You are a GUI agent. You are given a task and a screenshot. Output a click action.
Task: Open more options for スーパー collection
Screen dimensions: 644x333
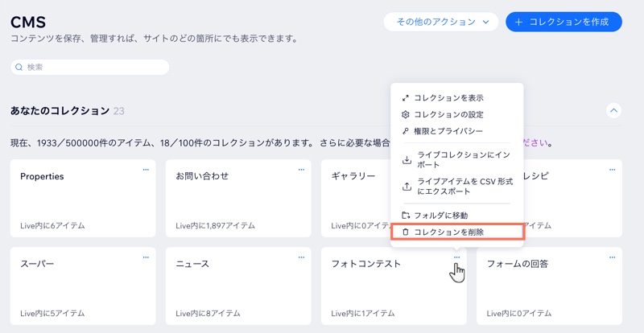146,257
